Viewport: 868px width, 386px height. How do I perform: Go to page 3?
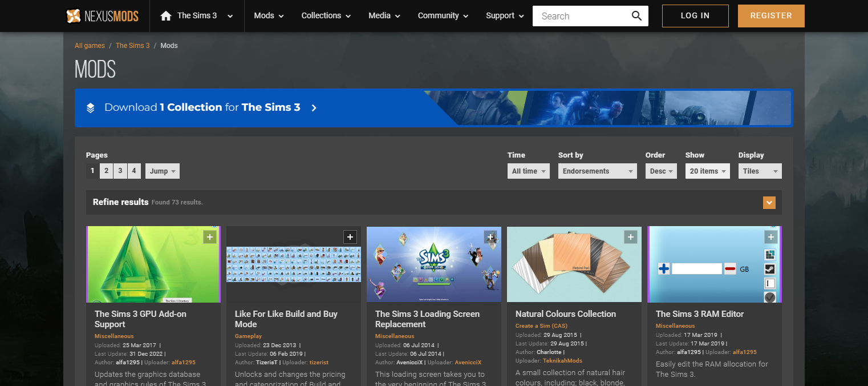pos(120,171)
